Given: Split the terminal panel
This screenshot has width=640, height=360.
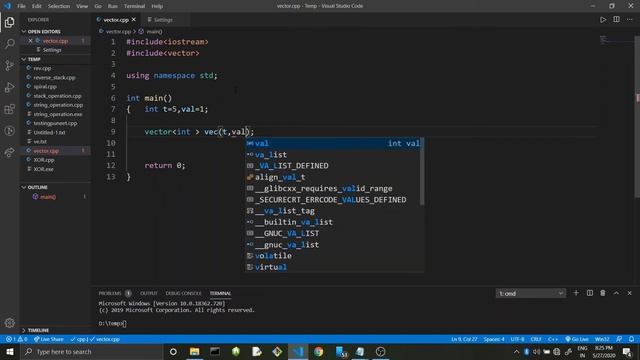Looking at the screenshot, I should tap(590, 293).
